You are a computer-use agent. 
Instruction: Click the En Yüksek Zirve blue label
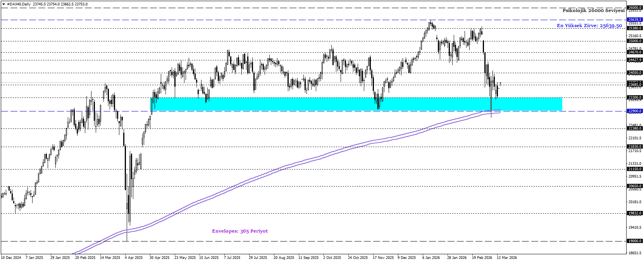(x=589, y=26)
